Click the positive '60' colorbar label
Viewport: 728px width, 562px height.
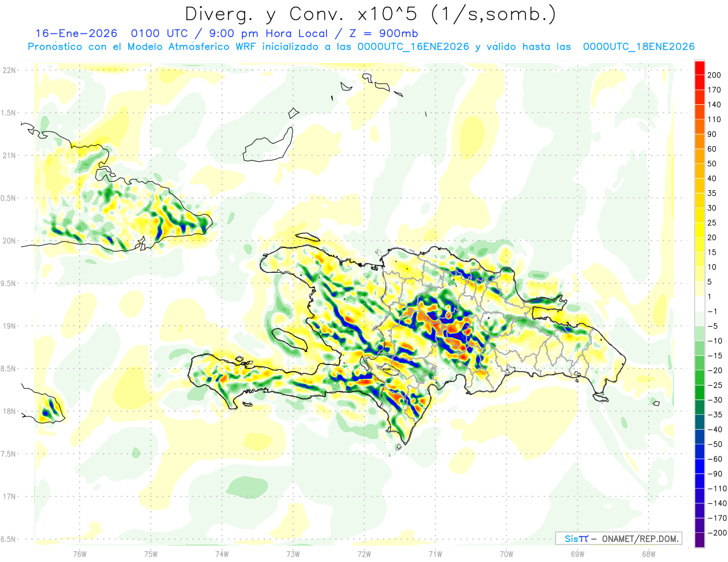click(712, 149)
